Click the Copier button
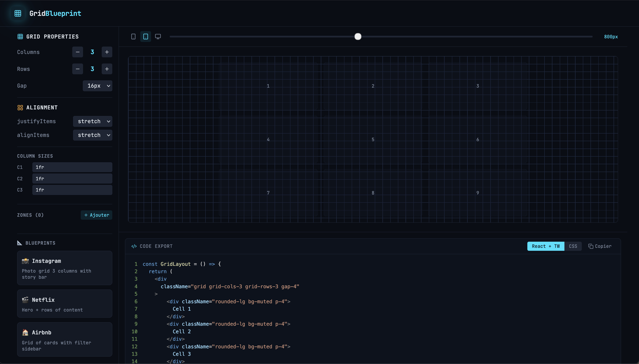 click(x=600, y=246)
